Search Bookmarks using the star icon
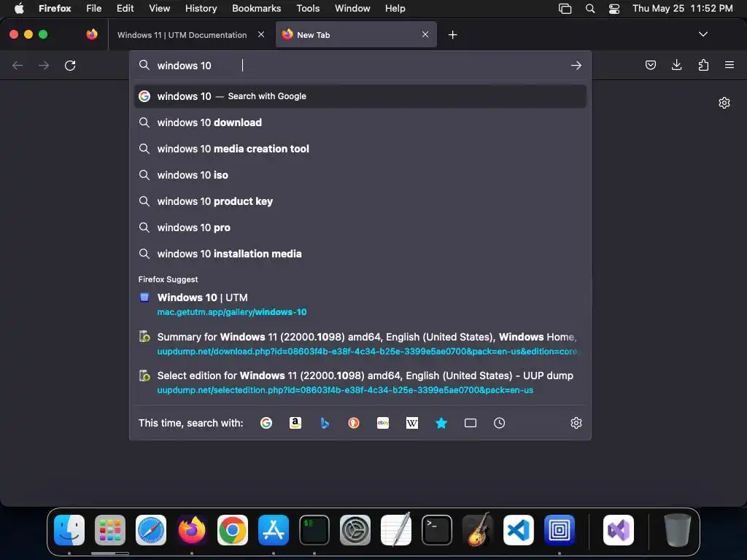Image resolution: width=747 pixels, height=560 pixels. [x=441, y=423]
